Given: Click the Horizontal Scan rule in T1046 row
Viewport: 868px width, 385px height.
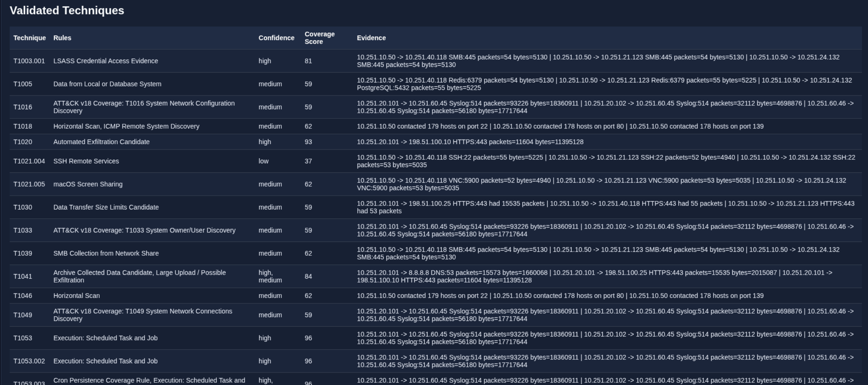Looking at the screenshot, I should [77, 296].
